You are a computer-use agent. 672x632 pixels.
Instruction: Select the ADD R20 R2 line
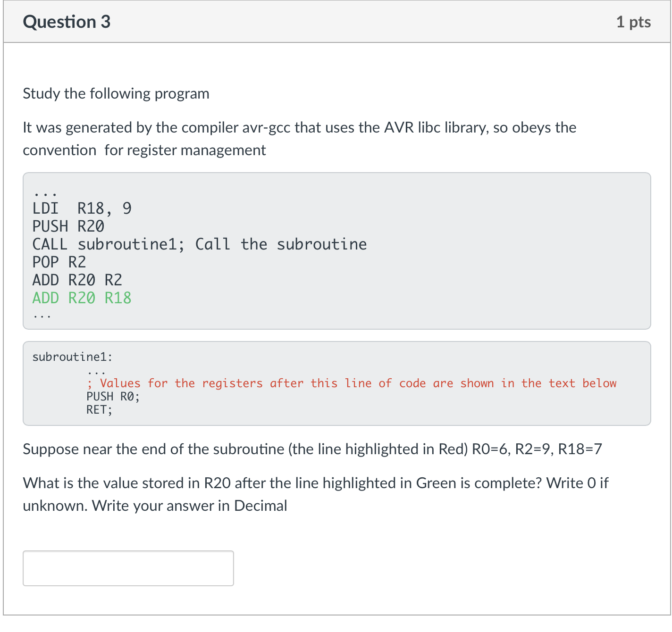click(77, 280)
